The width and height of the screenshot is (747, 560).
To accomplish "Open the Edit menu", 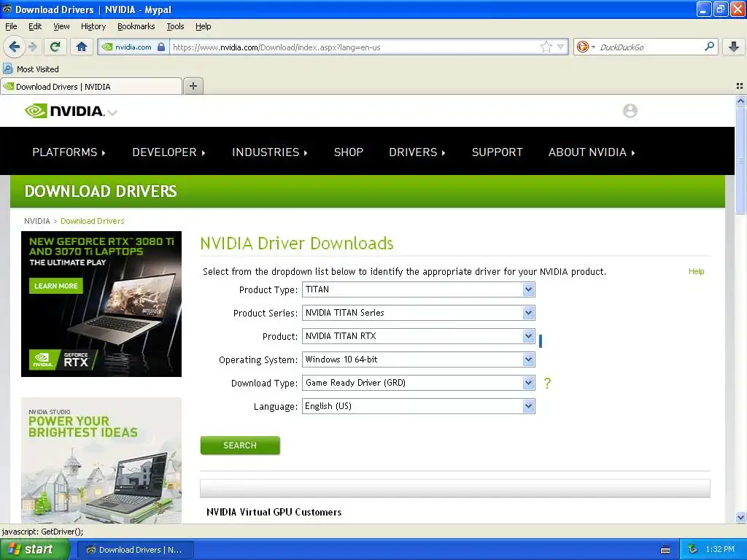I will pyautogui.click(x=35, y=26).
